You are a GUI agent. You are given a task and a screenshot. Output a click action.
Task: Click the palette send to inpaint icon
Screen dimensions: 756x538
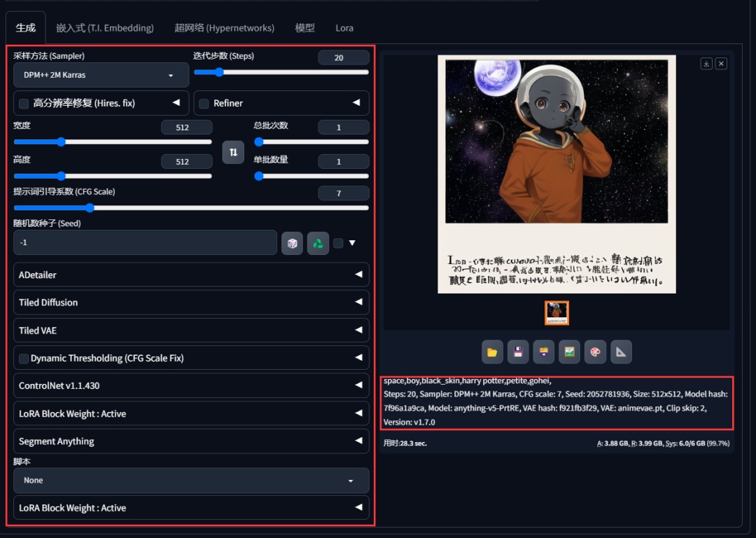coord(595,352)
